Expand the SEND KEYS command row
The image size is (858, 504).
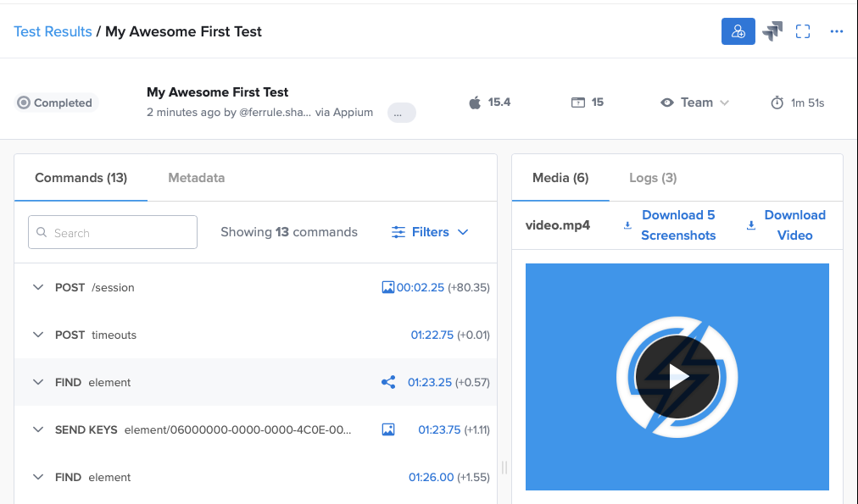[37, 429]
